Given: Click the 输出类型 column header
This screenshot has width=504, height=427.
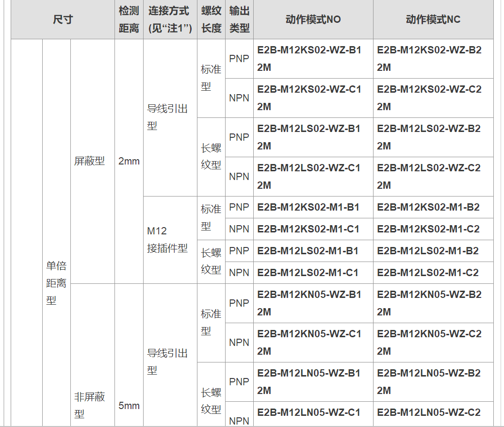Looking at the screenshot, I should pos(240,19).
